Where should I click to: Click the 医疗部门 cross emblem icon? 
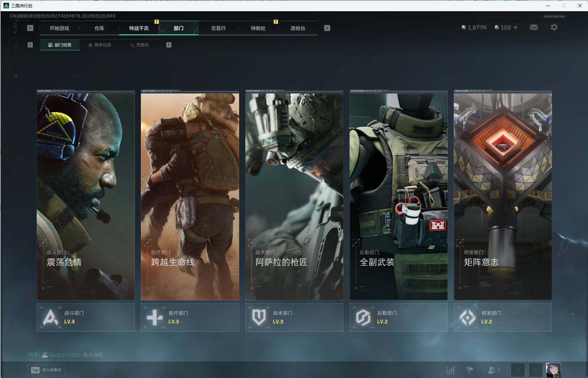155,317
